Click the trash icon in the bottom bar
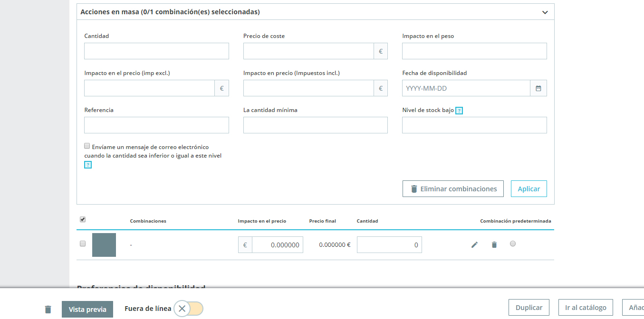The width and height of the screenshot is (644, 319). 48,309
